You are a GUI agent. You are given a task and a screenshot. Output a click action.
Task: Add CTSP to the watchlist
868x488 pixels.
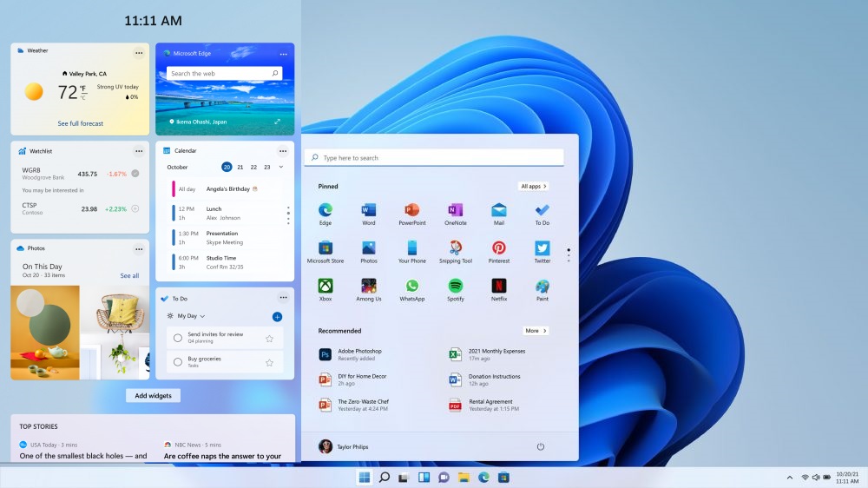[x=135, y=208]
